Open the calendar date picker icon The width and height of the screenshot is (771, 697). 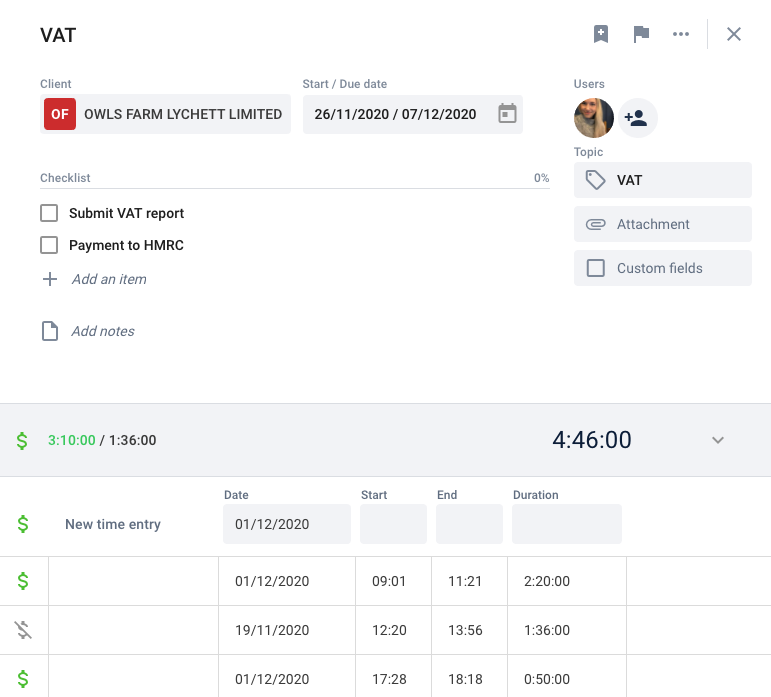tap(507, 114)
